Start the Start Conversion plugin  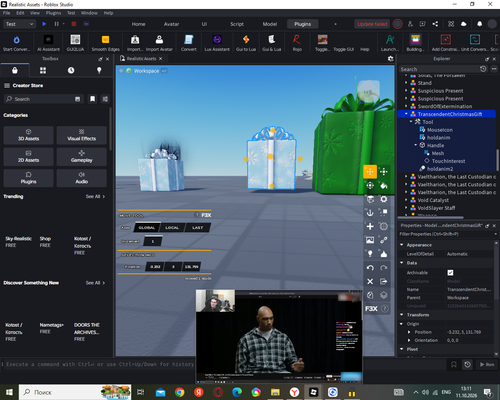tap(16, 43)
